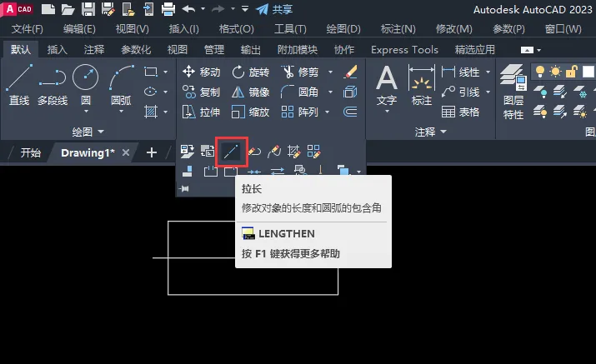The height and width of the screenshot is (364, 596).
Task: Open the Start (开始) file tab
Action: (x=30, y=152)
